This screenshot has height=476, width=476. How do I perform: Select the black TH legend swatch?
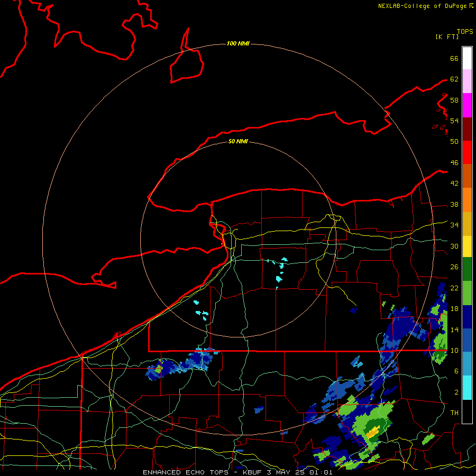pyautogui.click(x=467, y=411)
